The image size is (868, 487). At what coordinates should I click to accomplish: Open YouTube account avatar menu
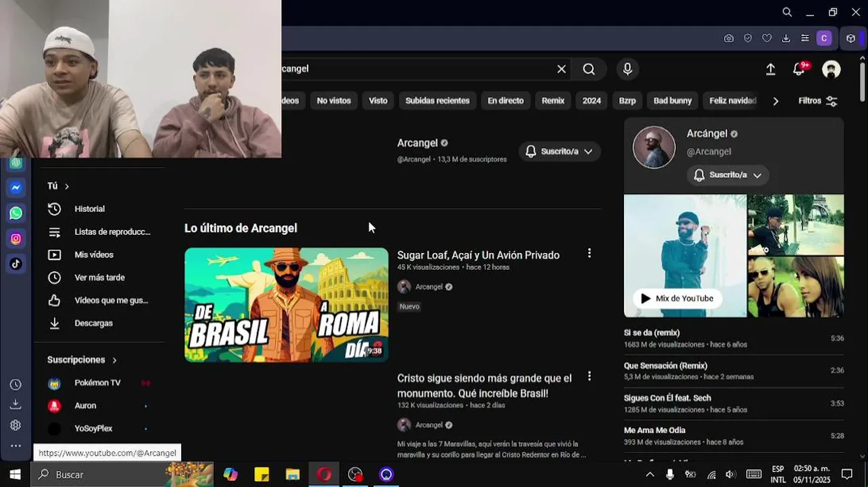pyautogui.click(x=831, y=69)
